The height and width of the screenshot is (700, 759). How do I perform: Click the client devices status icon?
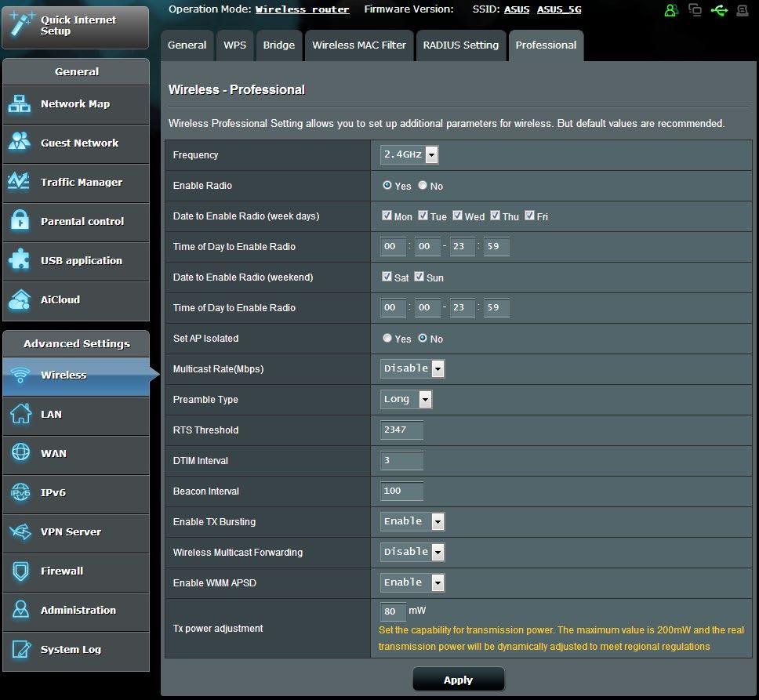pyautogui.click(x=695, y=9)
